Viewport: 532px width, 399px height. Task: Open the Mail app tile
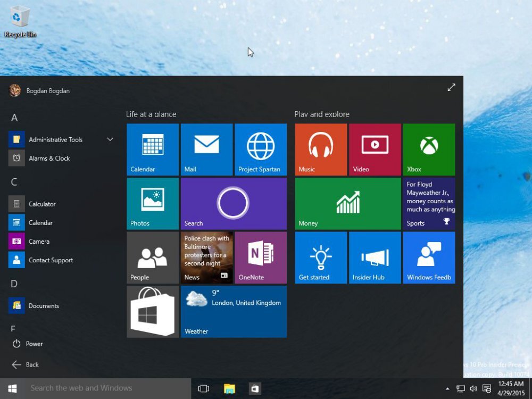coord(206,149)
